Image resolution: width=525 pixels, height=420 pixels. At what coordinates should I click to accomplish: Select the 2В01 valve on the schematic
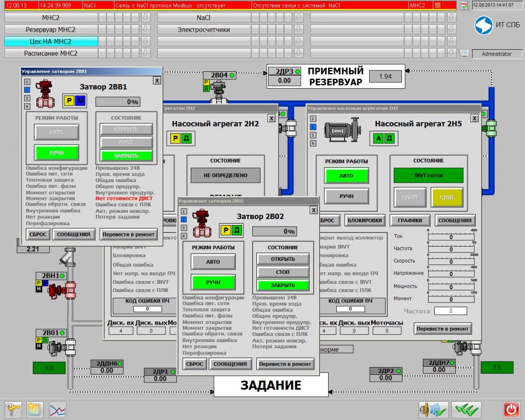[62, 347]
